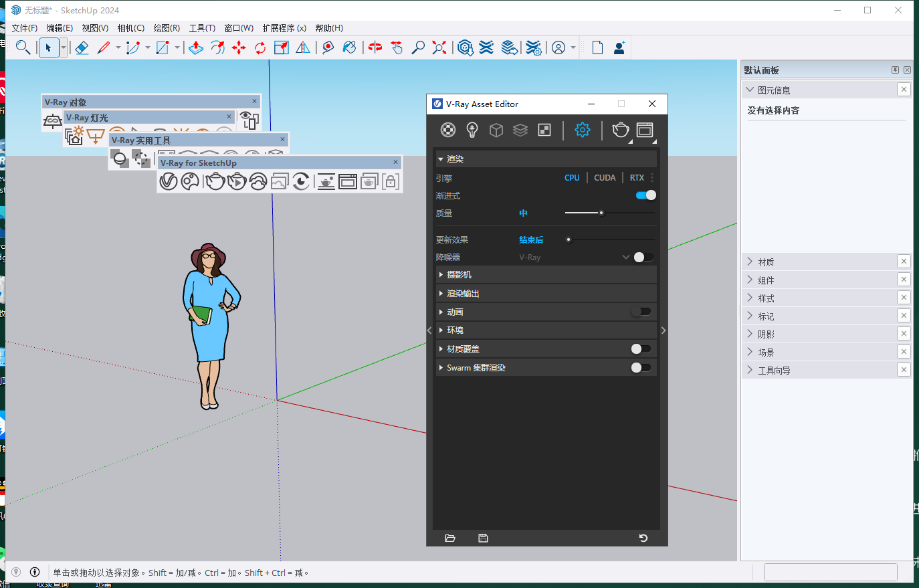Expand the 材质 tray panel
The height and width of the screenshot is (588, 919).
[819, 262]
